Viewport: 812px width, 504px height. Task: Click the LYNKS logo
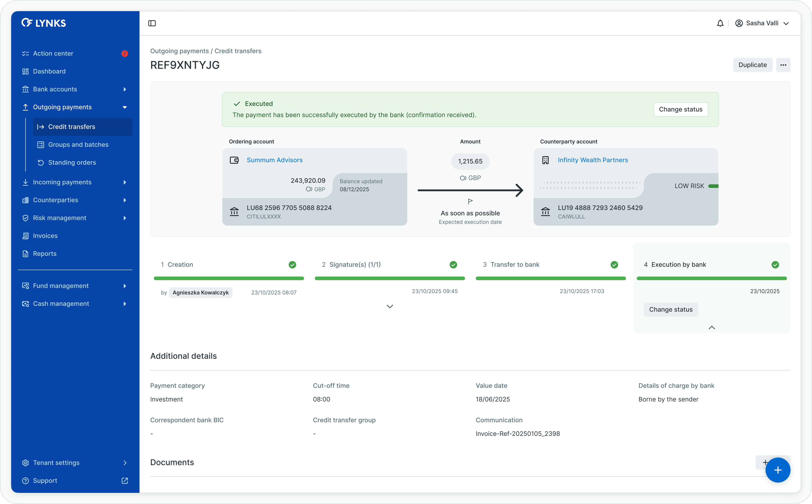(x=44, y=23)
